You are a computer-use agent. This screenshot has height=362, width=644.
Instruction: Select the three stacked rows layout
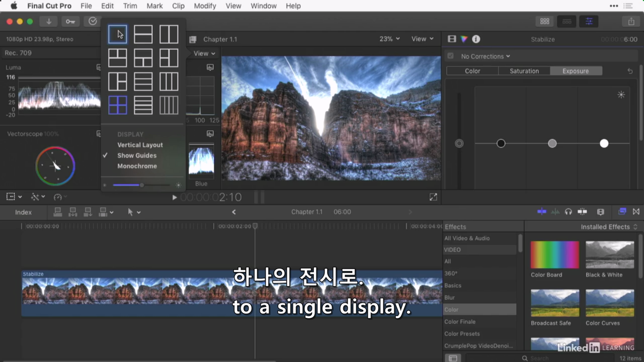coord(143,81)
